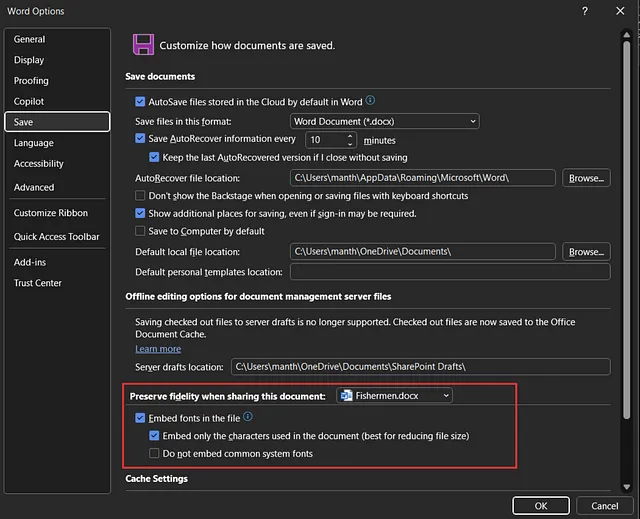The height and width of the screenshot is (519, 640).
Task: Click the AutoRecover file location field
Action: pyautogui.click(x=422, y=178)
